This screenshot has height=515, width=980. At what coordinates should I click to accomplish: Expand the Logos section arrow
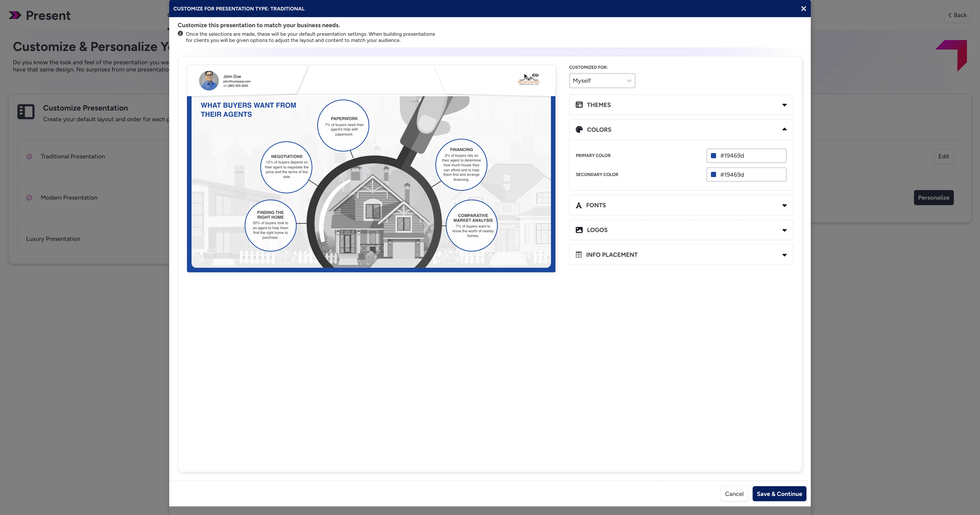[x=785, y=230]
